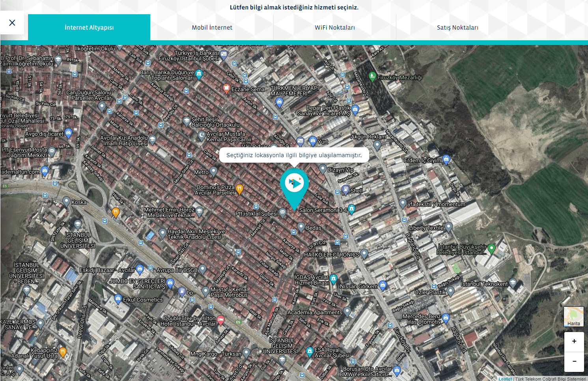Open the Leaflet attribution link

tap(505, 379)
